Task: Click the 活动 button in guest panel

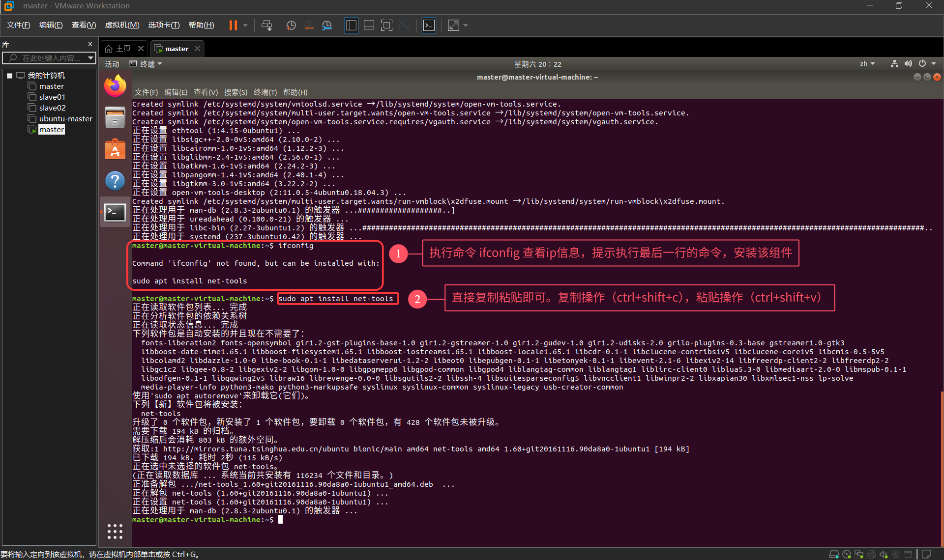Action: coord(112,63)
